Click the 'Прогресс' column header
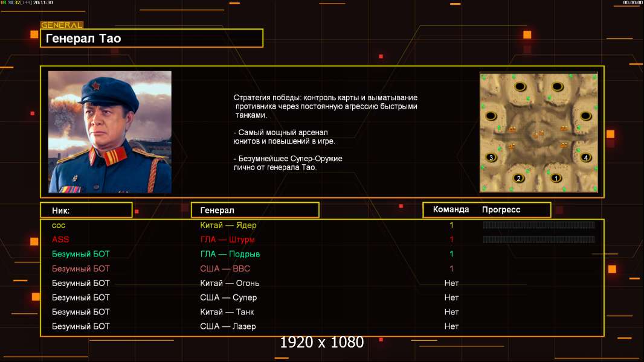The width and height of the screenshot is (644, 362). (501, 209)
